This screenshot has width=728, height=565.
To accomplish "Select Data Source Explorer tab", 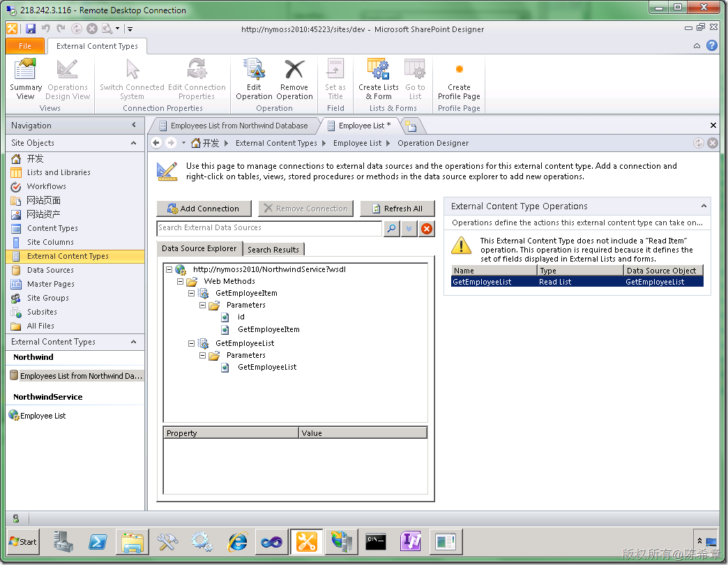I will click(199, 248).
